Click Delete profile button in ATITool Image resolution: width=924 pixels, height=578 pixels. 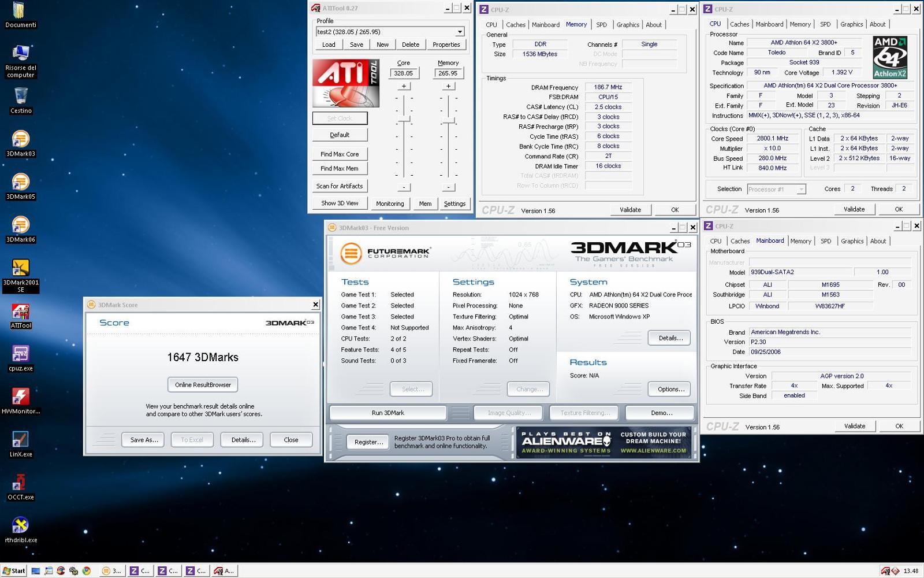tap(411, 45)
